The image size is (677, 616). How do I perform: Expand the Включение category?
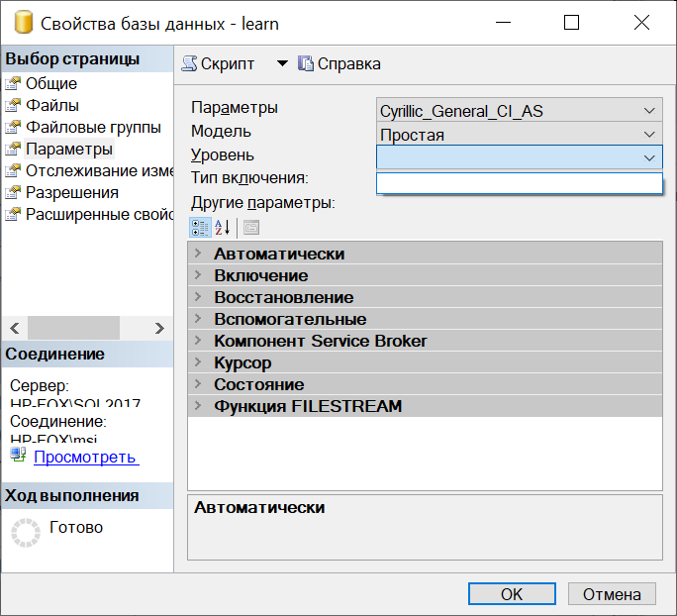tap(198, 275)
